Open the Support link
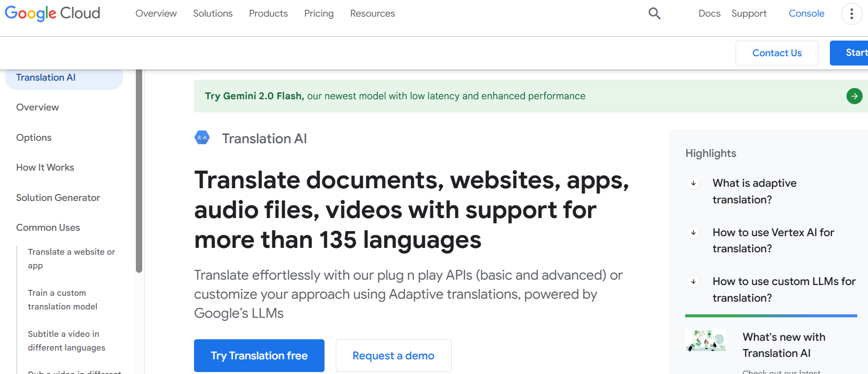The width and height of the screenshot is (868, 374). (749, 14)
